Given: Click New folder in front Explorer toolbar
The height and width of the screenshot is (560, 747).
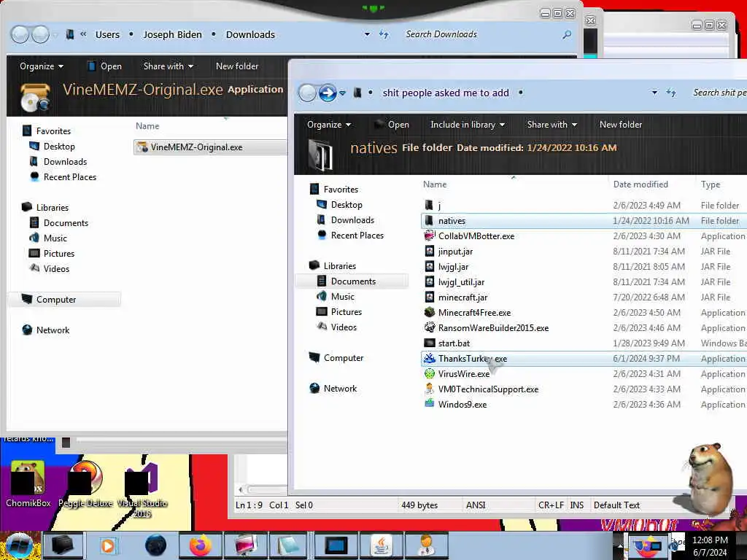Looking at the screenshot, I should pos(620,124).
